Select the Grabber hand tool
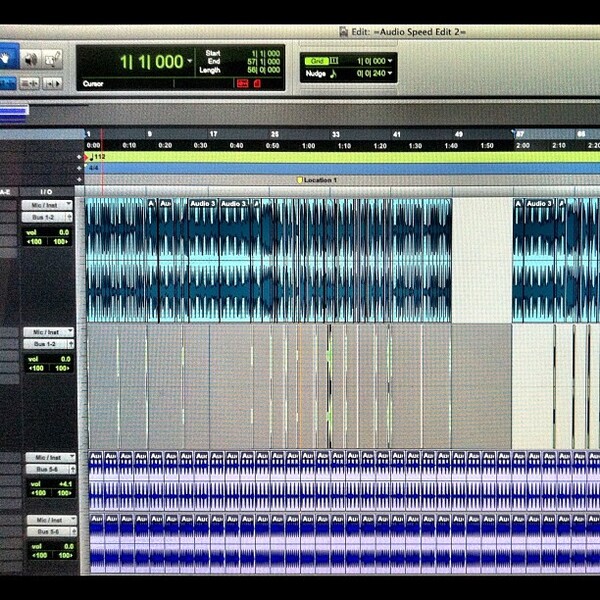600x600 pixels. coord(8,58)
